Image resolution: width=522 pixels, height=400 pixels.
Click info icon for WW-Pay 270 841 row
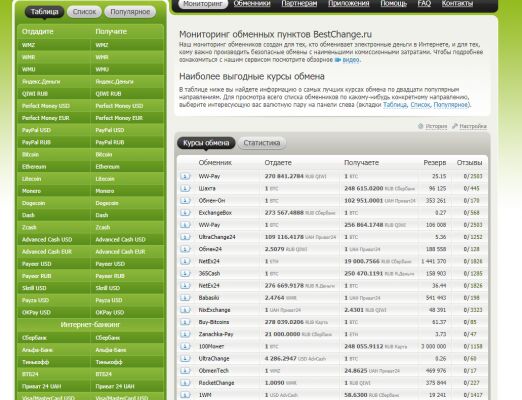[x=185, y=176]
